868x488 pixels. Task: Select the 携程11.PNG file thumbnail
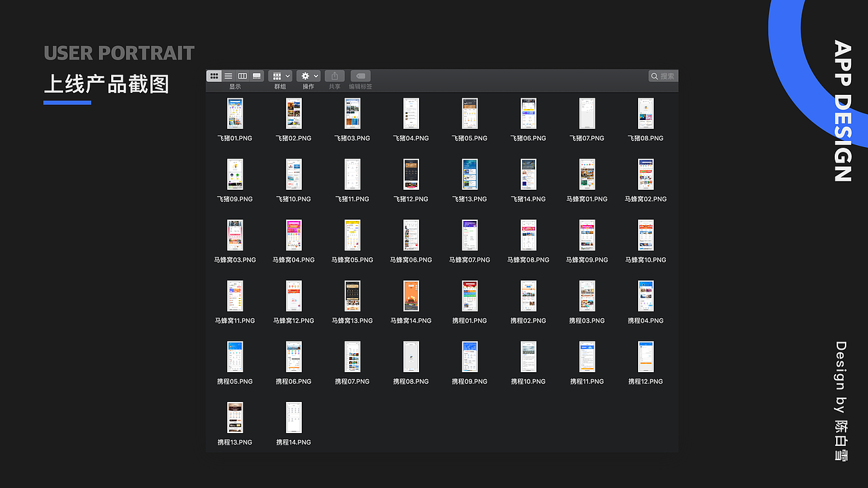click(587, 357)
